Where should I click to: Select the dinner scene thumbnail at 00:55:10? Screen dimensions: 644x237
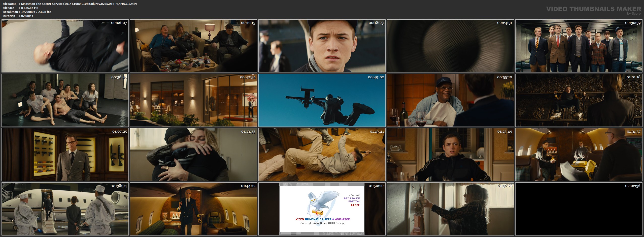pyautogui.click(x=450, y=100)
